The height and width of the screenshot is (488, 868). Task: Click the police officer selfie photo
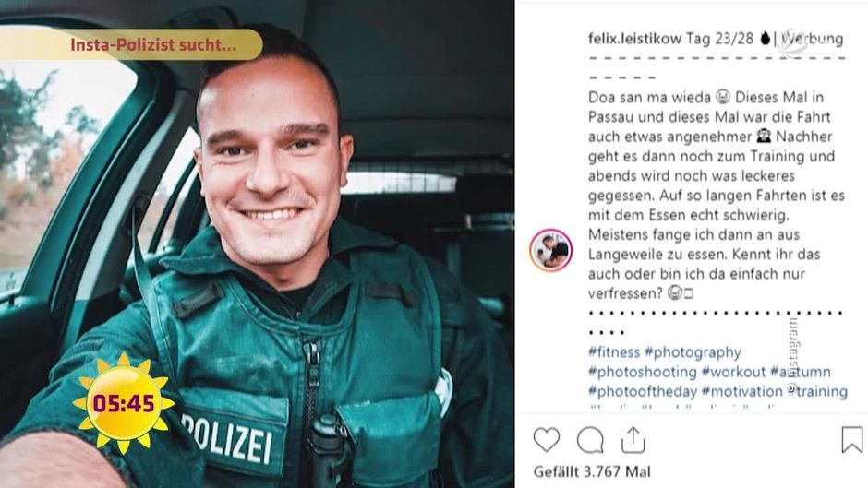[257, 244]
